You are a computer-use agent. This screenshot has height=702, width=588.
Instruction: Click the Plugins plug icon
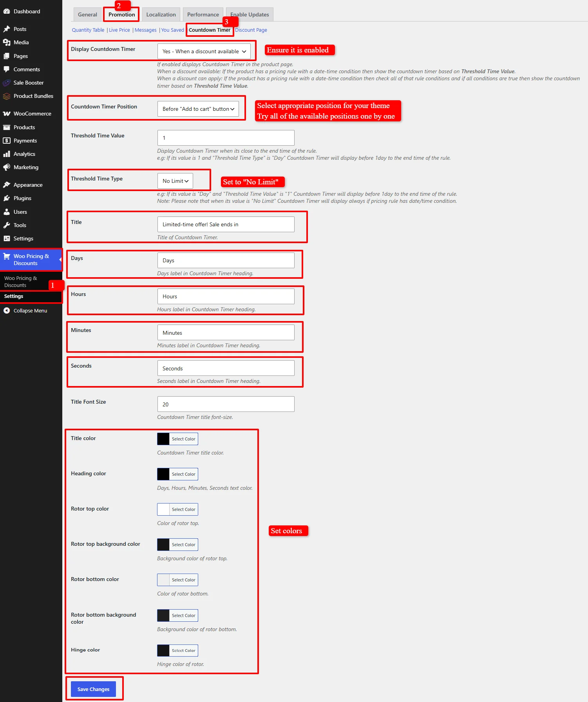pyautogui.click(x=7, y=198)
